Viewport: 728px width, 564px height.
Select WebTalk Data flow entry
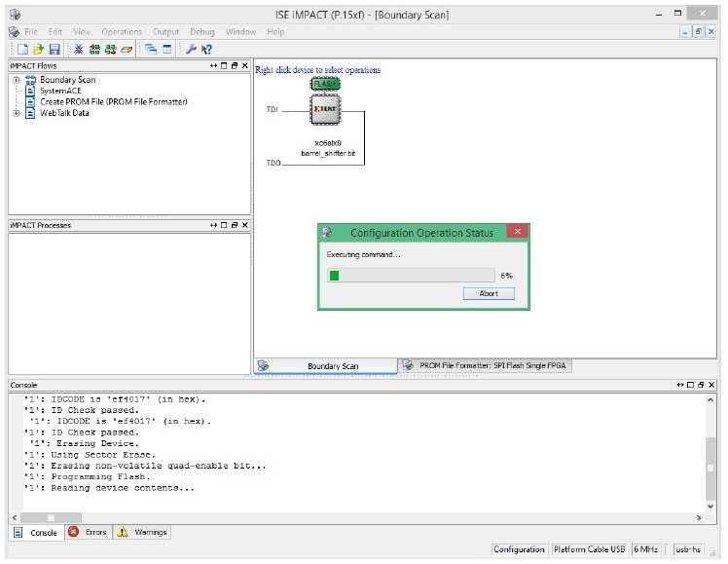64,113
